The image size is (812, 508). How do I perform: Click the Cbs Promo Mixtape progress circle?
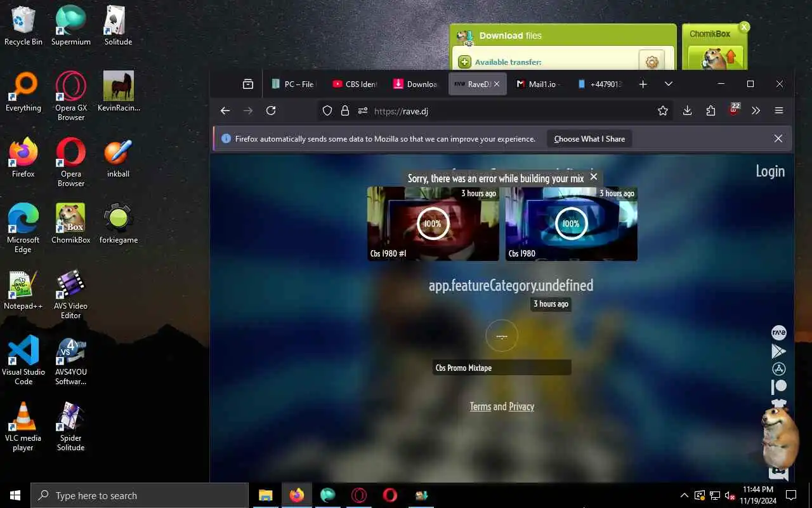[502, 335]
